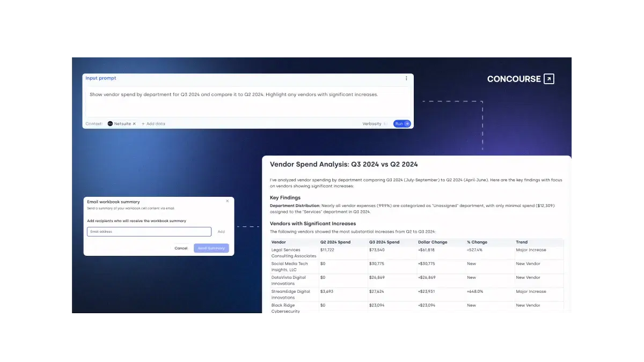Click the Vendor Spend Analysis title
The image size is (644, 362).
343,165
